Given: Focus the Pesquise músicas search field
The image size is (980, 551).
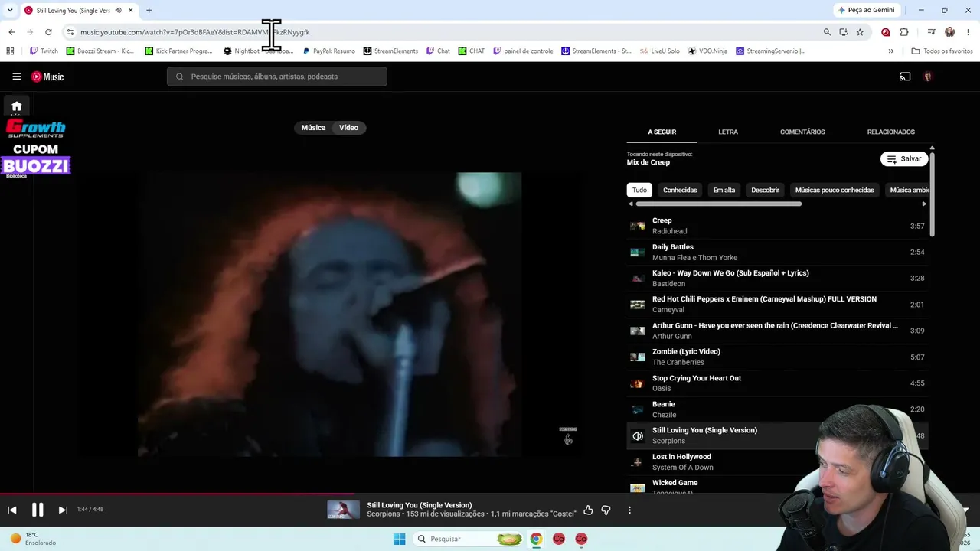Looking at the screenshot, I should click(277, 77).
